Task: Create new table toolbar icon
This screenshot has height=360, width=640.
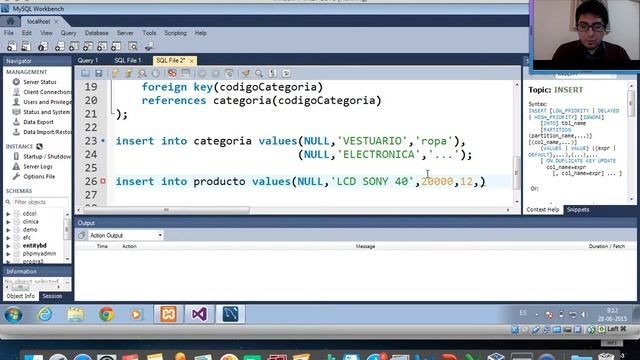Action: (74, 47)
